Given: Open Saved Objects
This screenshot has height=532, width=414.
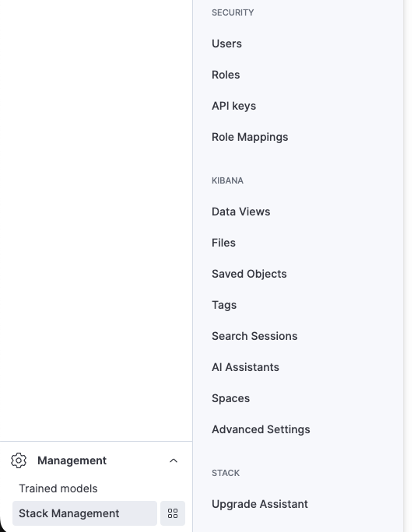Looking at the screenshot, I should [249, 274].
